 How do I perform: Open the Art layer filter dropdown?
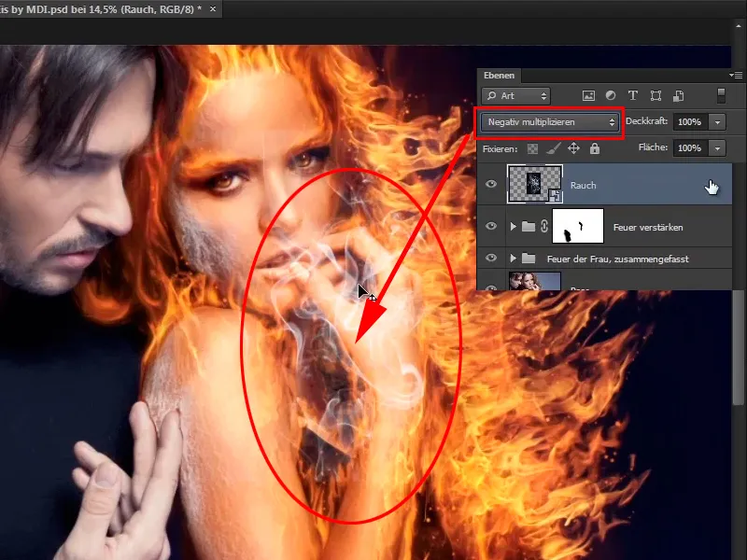516,96
